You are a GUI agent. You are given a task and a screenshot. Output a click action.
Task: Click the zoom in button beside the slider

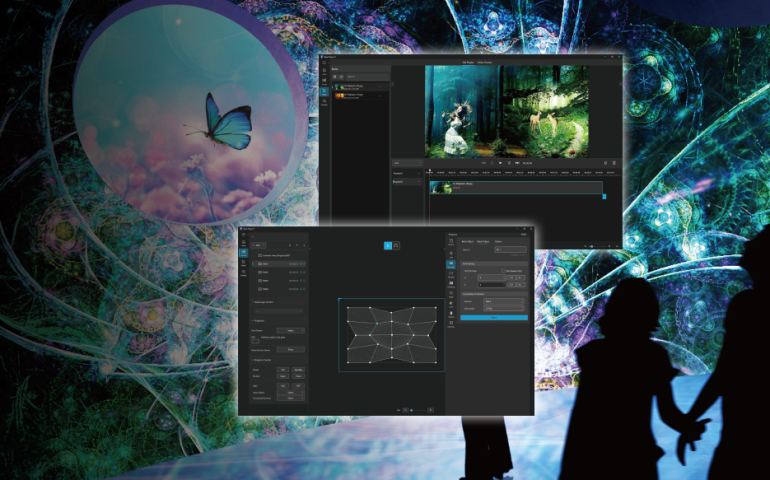[431, 410]
